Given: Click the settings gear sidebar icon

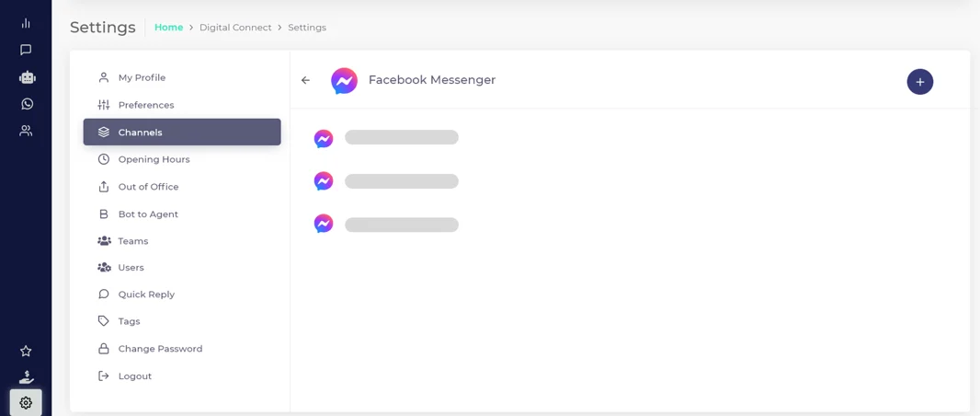Looking at the screenshot, I should click(26, 403).
